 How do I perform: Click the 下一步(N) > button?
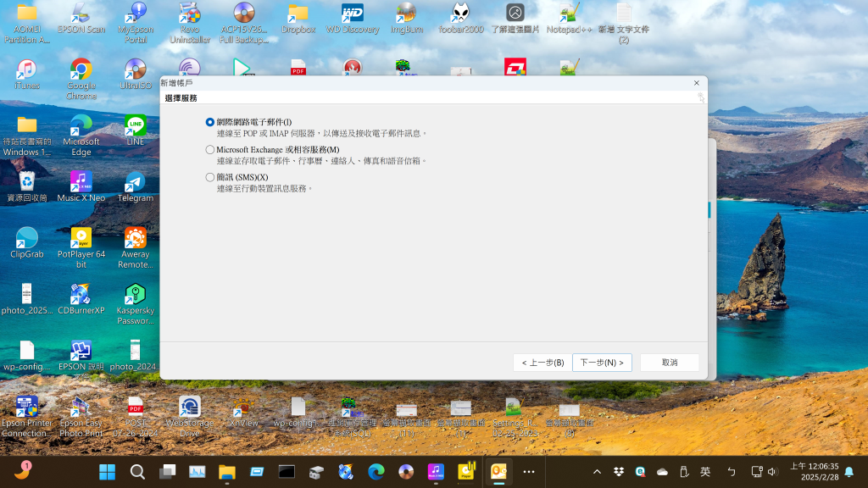click(x=602, y=363)
